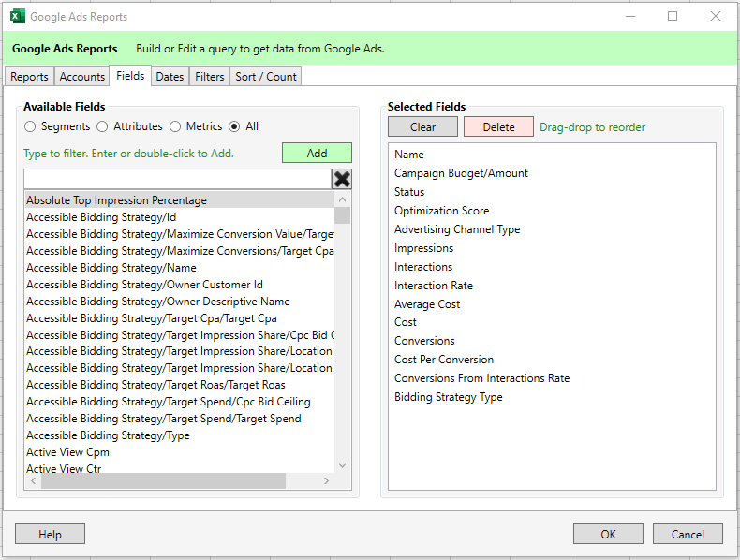Select Accessible Bidding Strategy/Type field
Image resolution: width=740 pixels, height=560 pixels.
pos(179,435)
